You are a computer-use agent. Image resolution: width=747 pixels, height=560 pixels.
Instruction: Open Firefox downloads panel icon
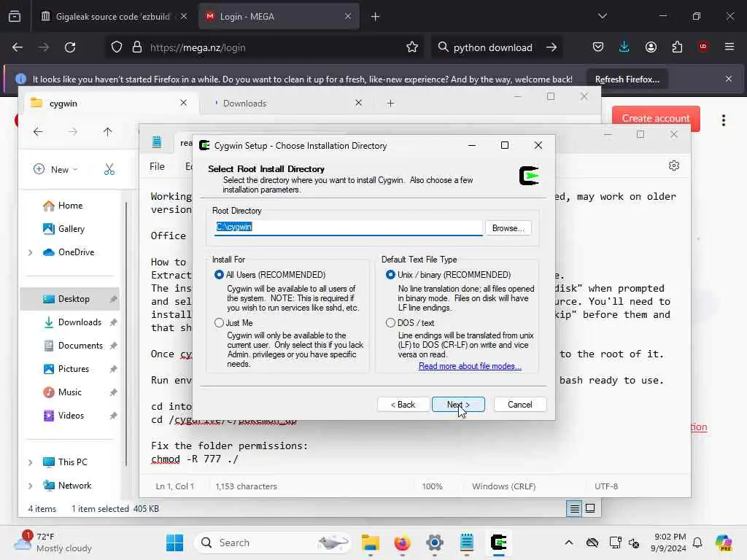624,47
